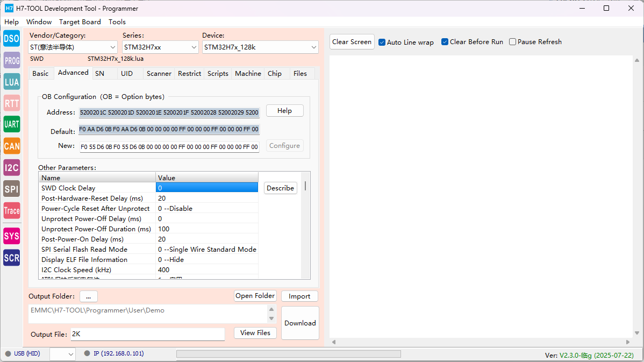Open the Vendor/Category dropdown

pyautogui.click(x=73, y=47)
